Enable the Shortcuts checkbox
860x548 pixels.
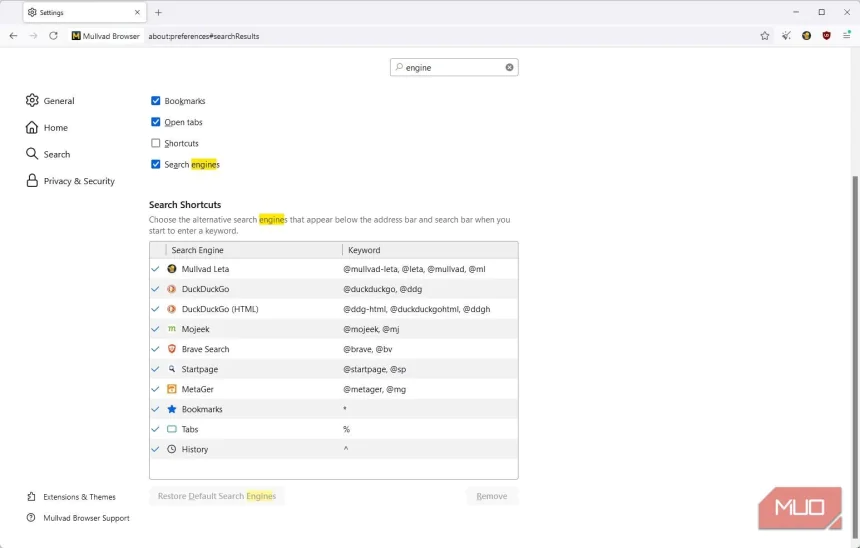click(x=156, y=143)
